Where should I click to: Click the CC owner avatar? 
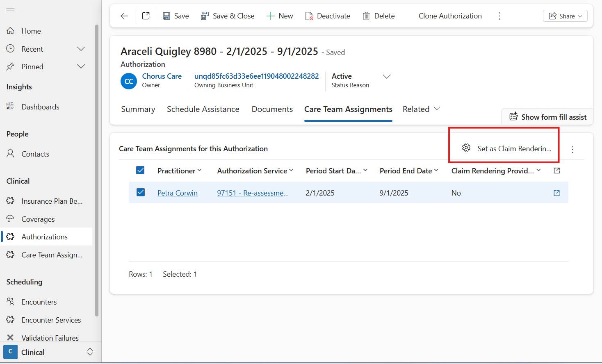(129, 81)
